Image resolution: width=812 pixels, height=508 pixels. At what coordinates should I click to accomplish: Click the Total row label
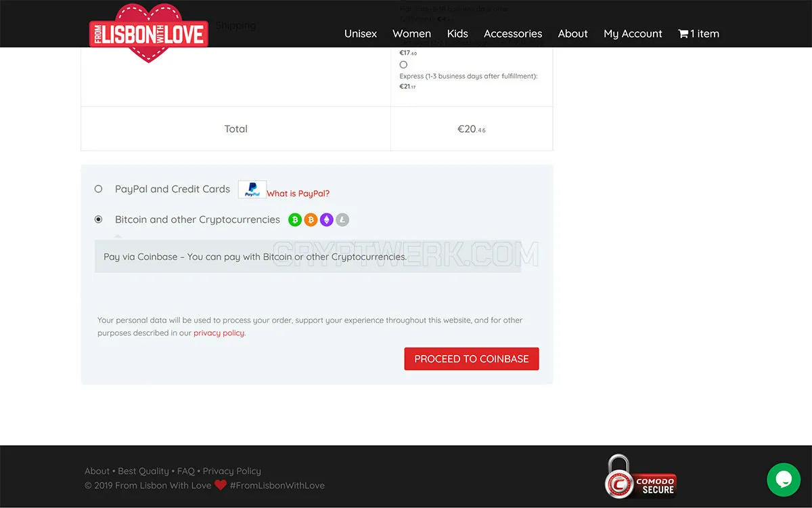(236, 129)
